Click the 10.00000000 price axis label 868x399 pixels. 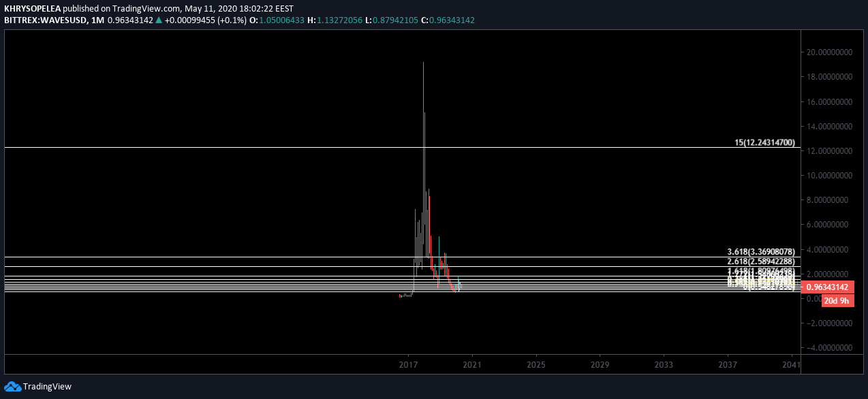(x=828, y=175)
